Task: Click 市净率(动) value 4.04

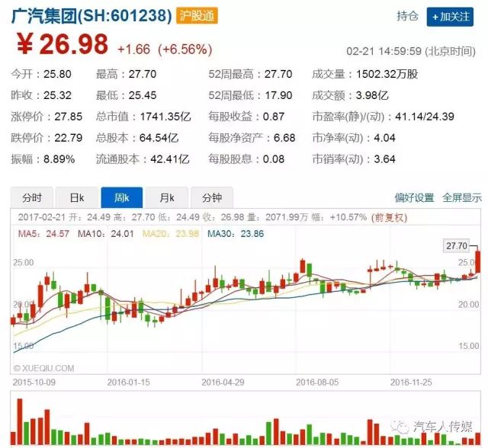Action: [384, 138]
